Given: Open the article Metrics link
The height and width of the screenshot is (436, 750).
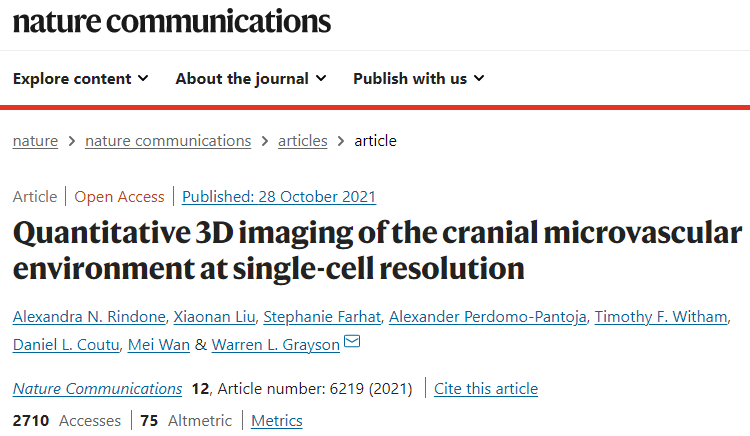Looking at the screenshot, I should 277,421.
